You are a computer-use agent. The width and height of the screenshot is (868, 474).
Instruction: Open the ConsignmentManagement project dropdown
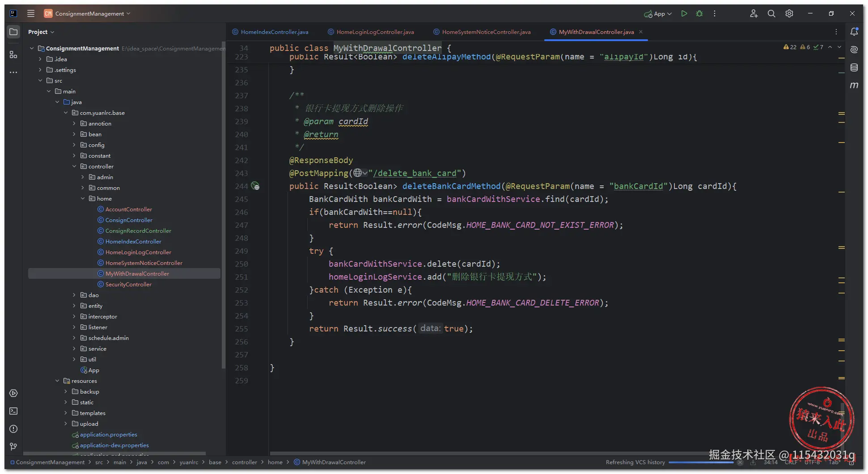[87, 13]
